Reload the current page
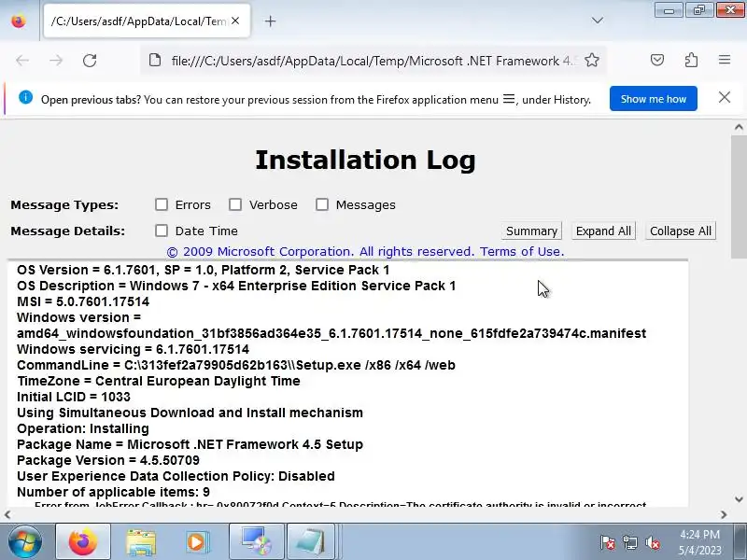This screenshot has width=747, height=560. click(x=90, y=61)
